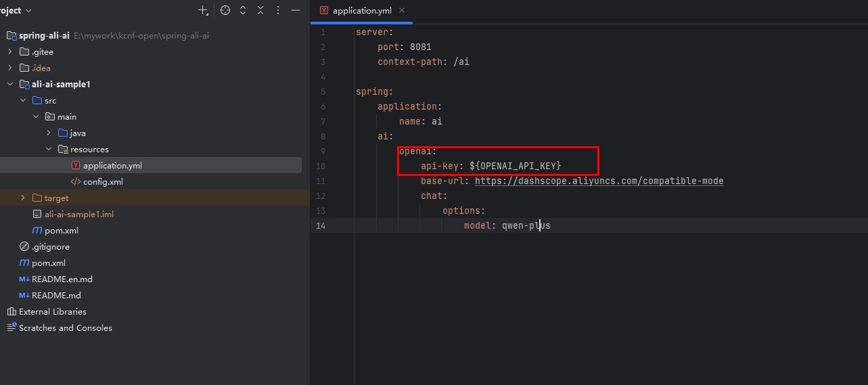Click the Expand All icon in Project panel
This screenshot has height=385, width=868.
point(243,11)
